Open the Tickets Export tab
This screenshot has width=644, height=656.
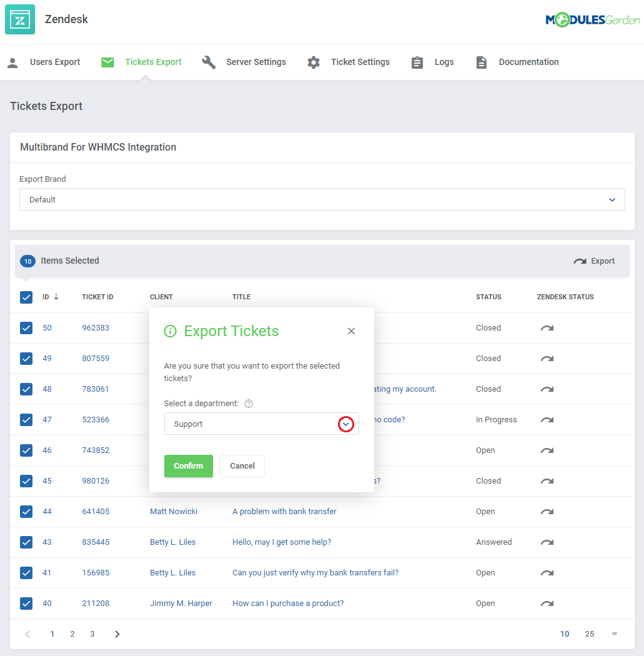click(153, 62)
